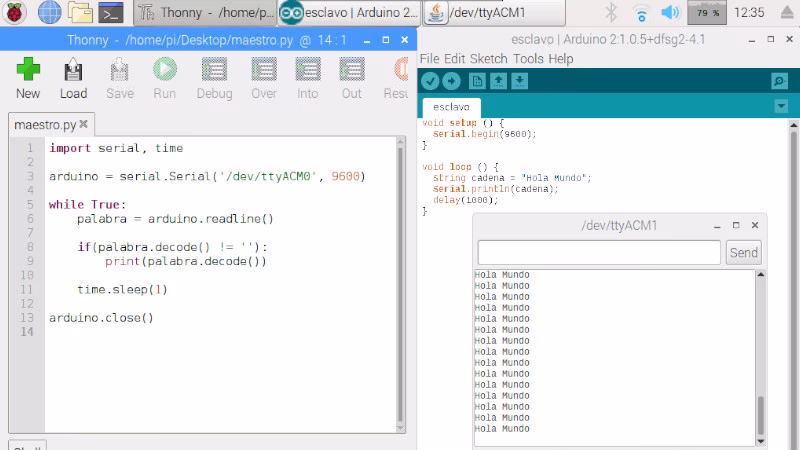Viewport: 800px width, 450px height.
Task: Select the esclavo sketch tab
Action: tap(451, 107)
